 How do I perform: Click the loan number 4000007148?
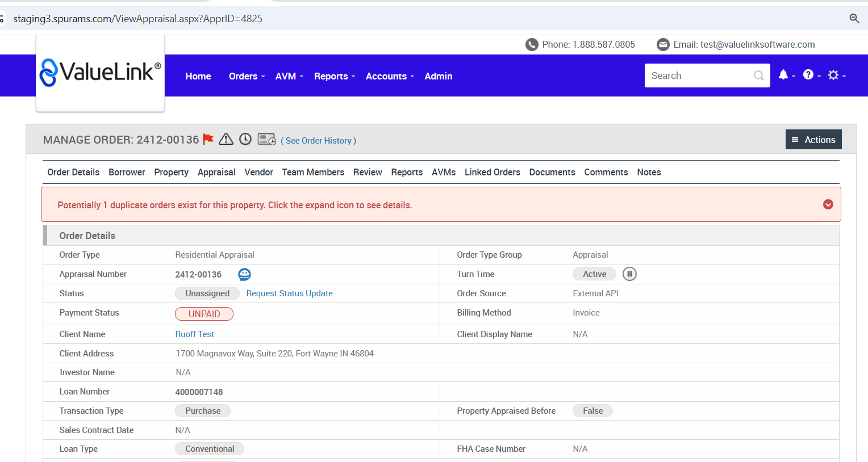[x=199, y=392]
